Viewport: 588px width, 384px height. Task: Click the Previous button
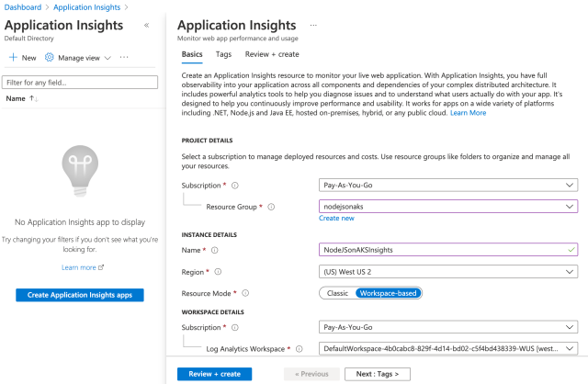(311, 374)
